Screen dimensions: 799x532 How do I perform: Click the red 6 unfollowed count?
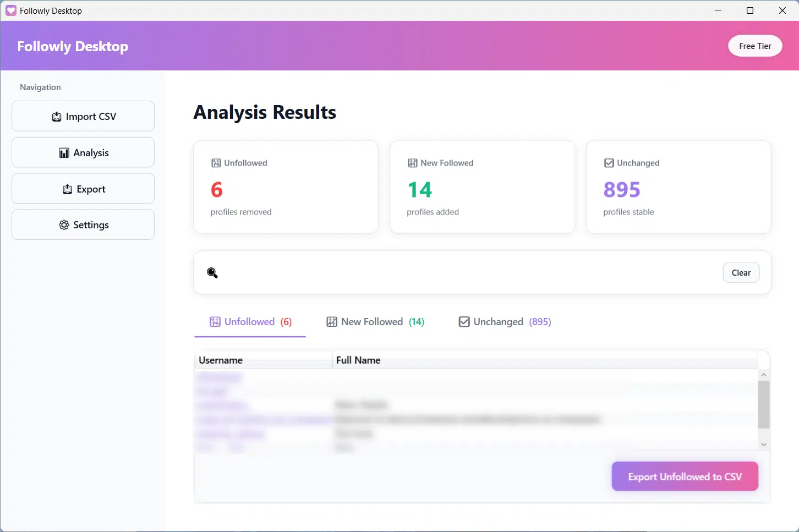pos(217,190)
